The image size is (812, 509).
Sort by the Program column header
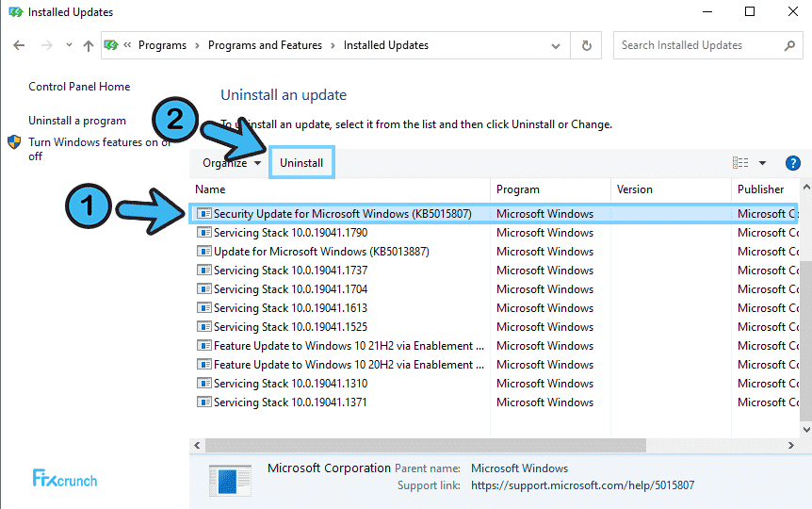point(550,189)
